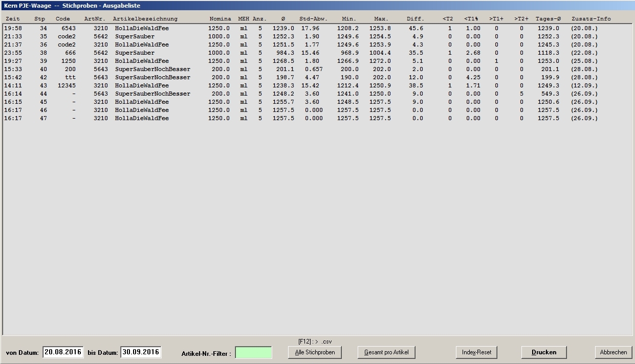This screenshot has width=635, height=364.
Task: Cancel the dialog using Abbrechen
Action: coord(613,352)
